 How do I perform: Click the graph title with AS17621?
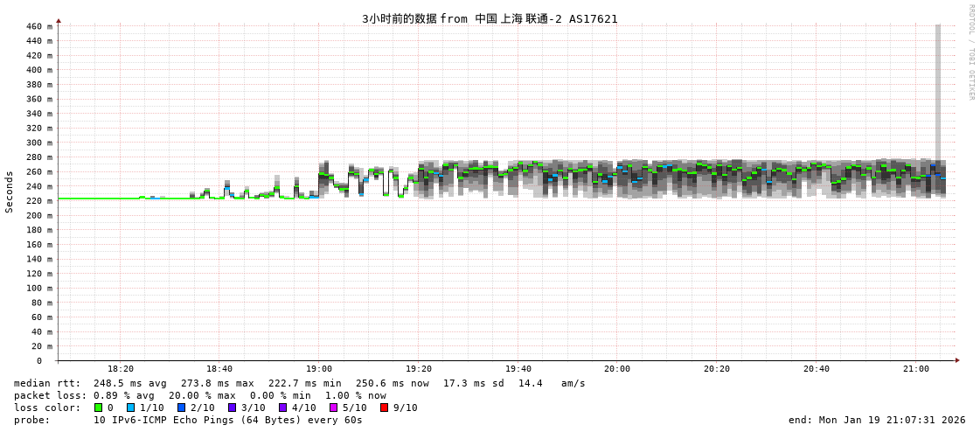pos(490,18)
